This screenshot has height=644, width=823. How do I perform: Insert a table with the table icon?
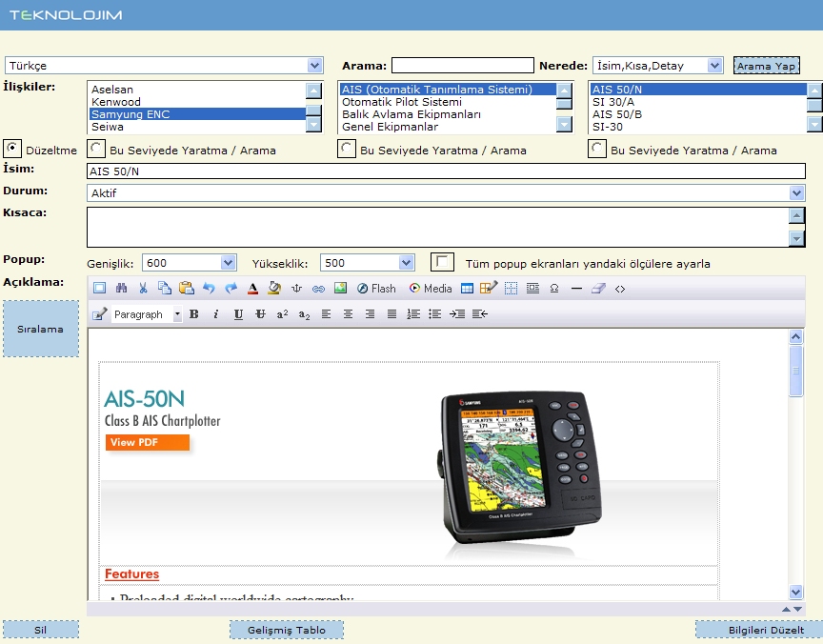tap(467, 288)
